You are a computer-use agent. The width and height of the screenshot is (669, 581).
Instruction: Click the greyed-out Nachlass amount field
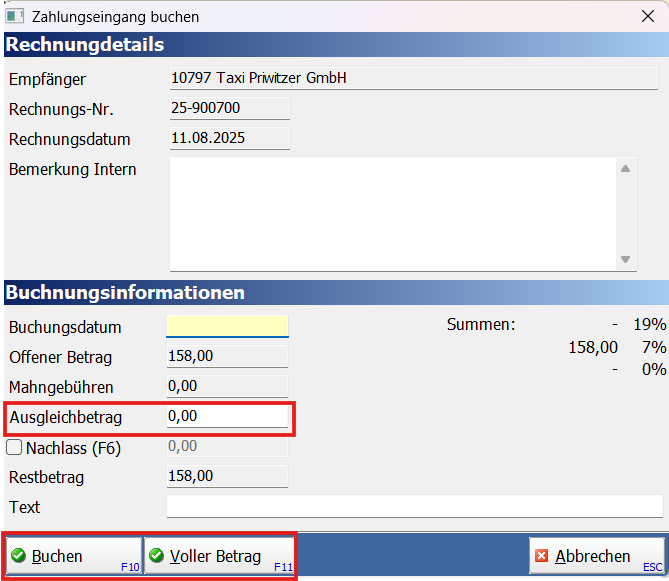tap(227, 447)
